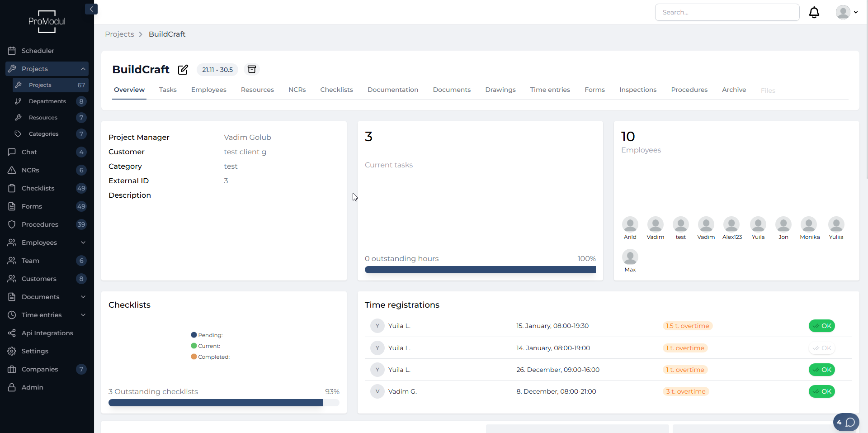Go to Settings in sidebar
This screenshot has height=433, width=868.
pos(35,351)
